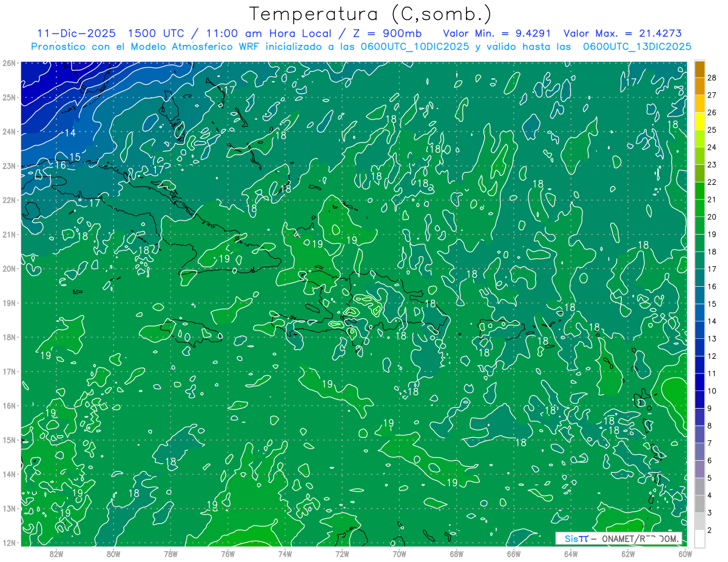This screenshot has width=728, height=562.
Task: Click the "70W" longitude axis label
Action: [399, 554]
